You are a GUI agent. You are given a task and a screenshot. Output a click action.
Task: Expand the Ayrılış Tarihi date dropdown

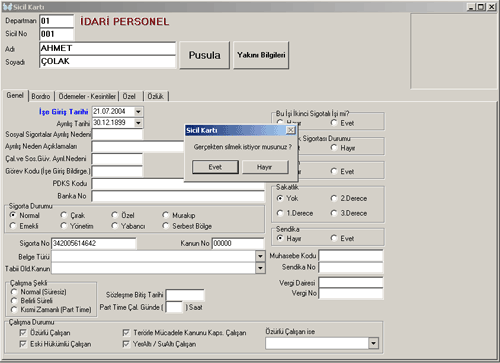click(x=138, y=123)
